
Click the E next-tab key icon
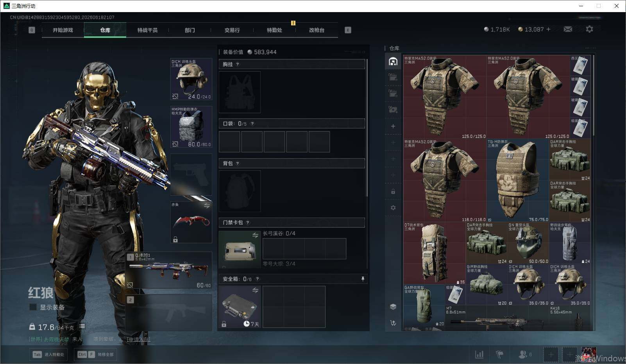click(x=348, y=30)
